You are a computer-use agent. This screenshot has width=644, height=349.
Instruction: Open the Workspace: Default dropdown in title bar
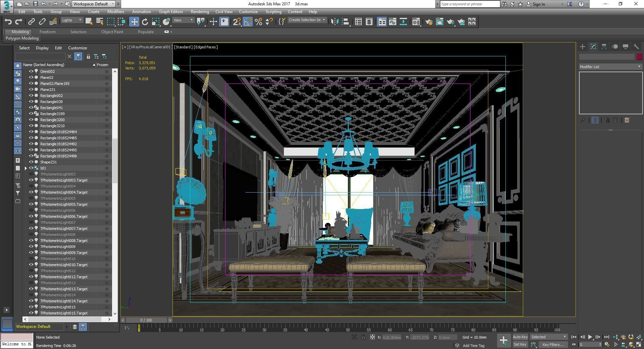94,4
